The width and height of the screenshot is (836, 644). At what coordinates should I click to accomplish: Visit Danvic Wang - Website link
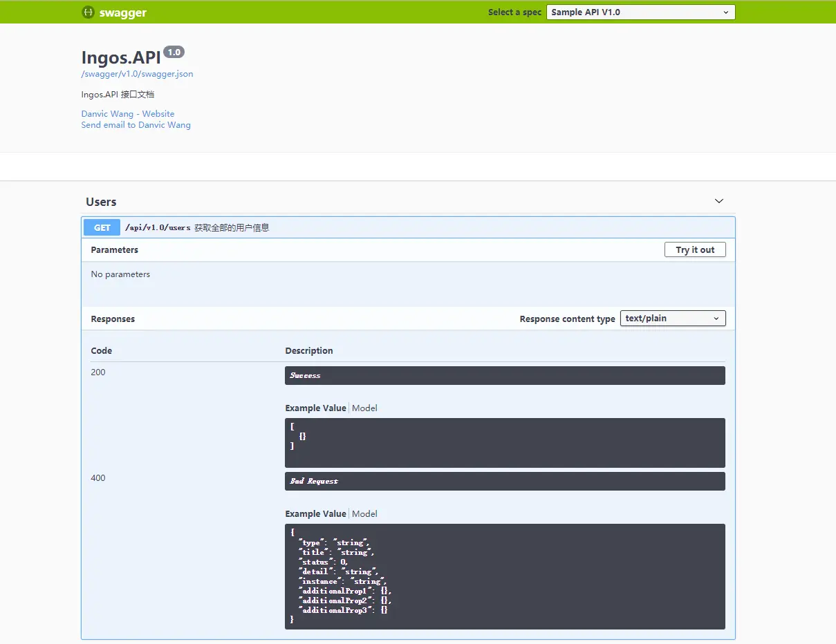(128, 114)
